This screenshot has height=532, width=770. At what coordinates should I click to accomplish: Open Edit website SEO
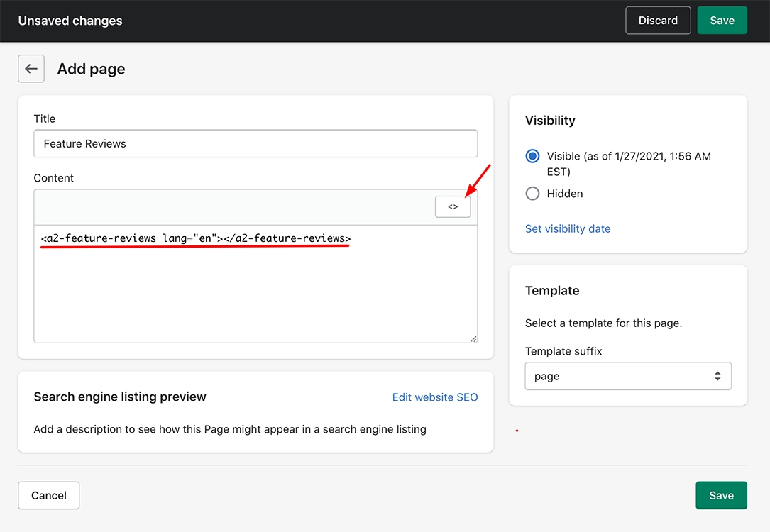click(434, 397)
